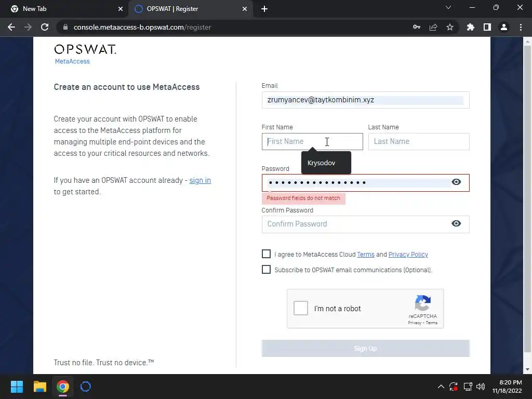Image resolution: width=532 pixels, height=399 pixels.
Task: Open the Chrome profile avatar menu
Action: point(504,27)
